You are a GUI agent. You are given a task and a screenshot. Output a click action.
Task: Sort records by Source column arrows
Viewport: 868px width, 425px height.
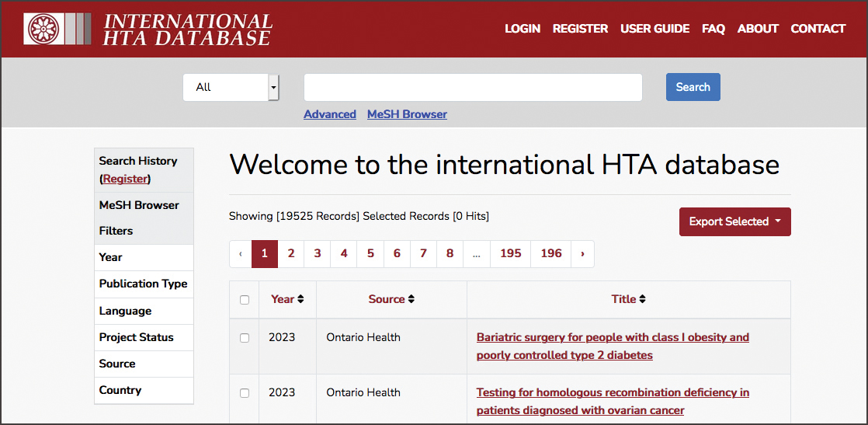411,299
